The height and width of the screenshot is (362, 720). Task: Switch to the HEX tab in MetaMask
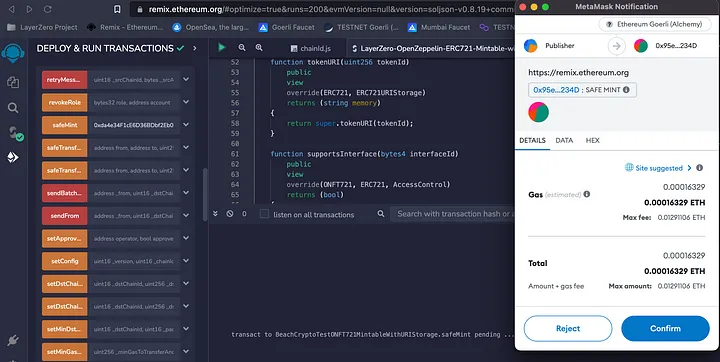592,141
